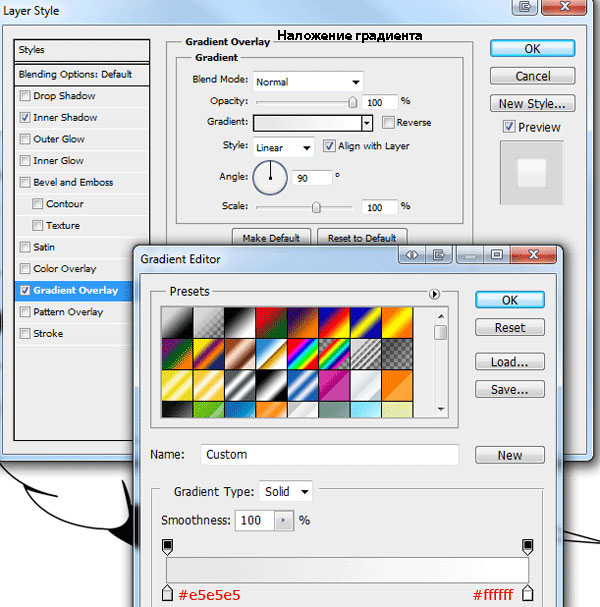
Task: Select Stroke in the styles list
Action: point(49,334)
